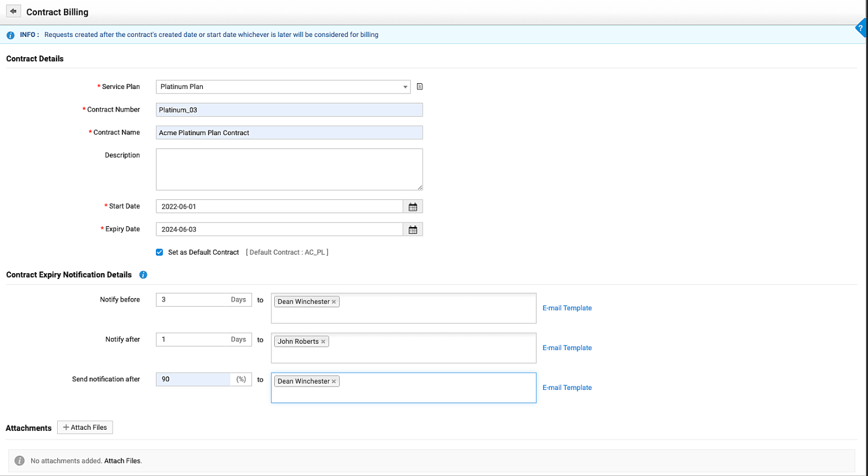Remove Dean Winchester from Send notification after recipients

[334, 382]
